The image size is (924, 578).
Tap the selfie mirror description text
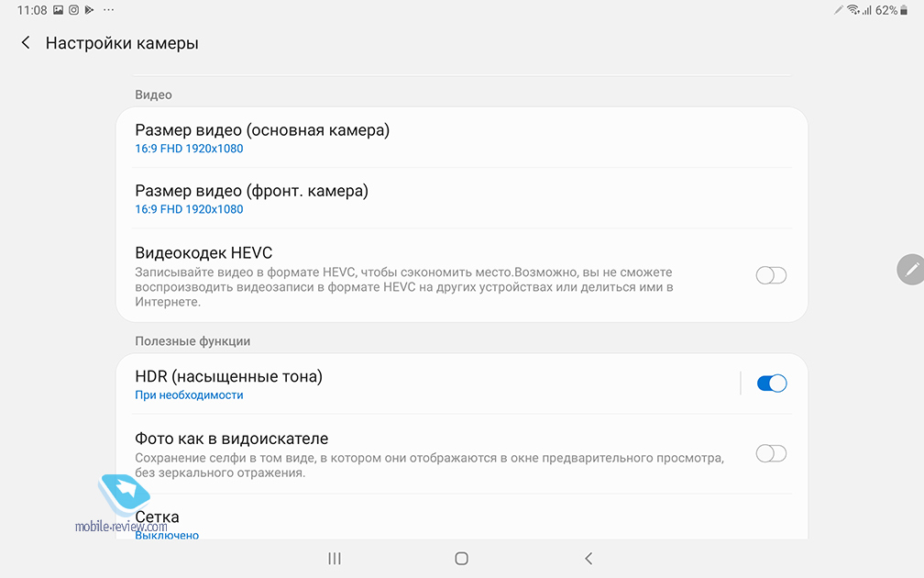pos(429,465)
